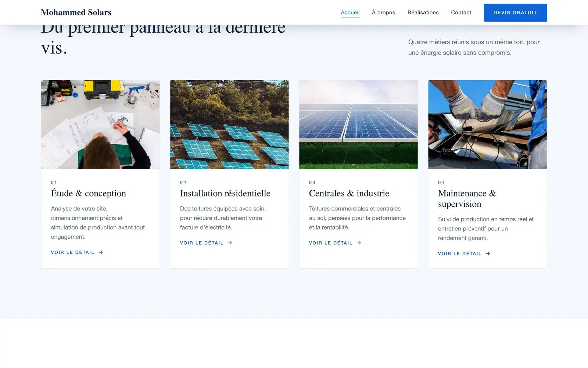Open the Étude & conception heading
The width and height of the screenshot is (588, 368).
click(x=89, y=193)
